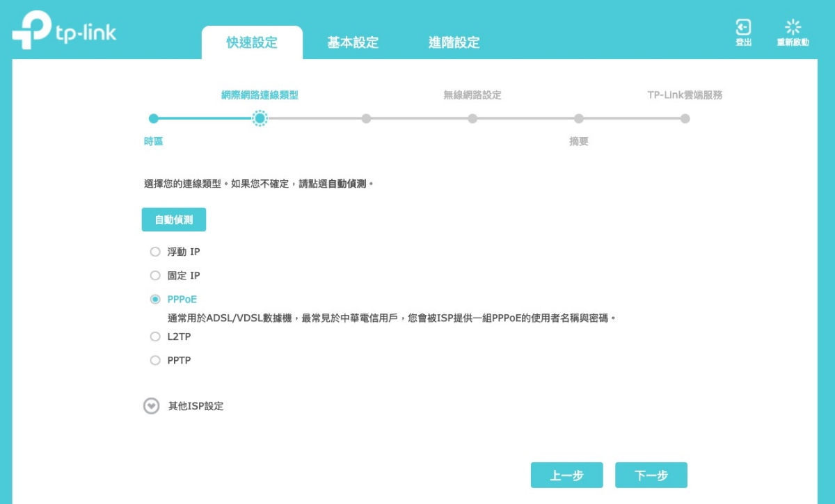
Task: Open the 快速設定 tab
Action: point(252,43)
